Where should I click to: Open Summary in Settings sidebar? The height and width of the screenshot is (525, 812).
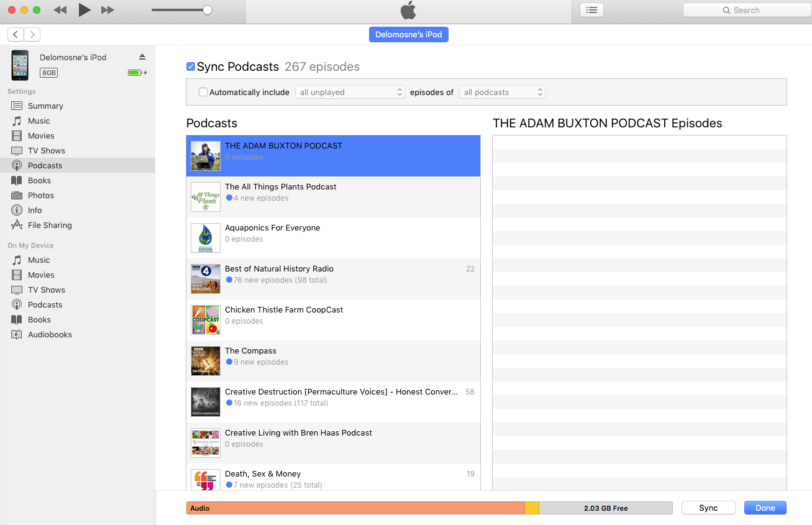45,106
